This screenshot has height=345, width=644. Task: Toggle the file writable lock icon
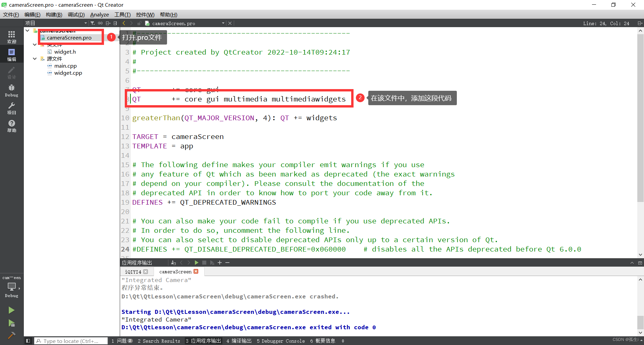pyautogui.click(x=139, y=23)
